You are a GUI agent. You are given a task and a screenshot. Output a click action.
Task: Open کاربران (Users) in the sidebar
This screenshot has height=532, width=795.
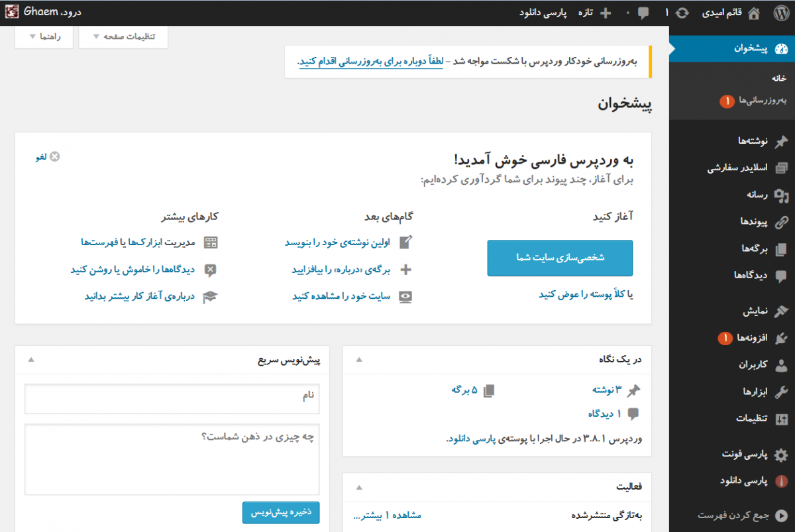(753, 365)
